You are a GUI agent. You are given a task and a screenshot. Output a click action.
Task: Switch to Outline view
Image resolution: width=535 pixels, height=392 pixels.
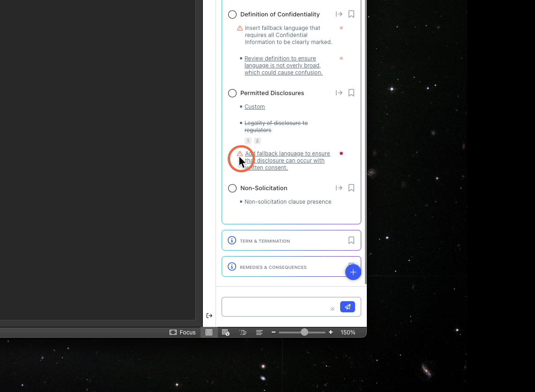click(x=243, y=333)
